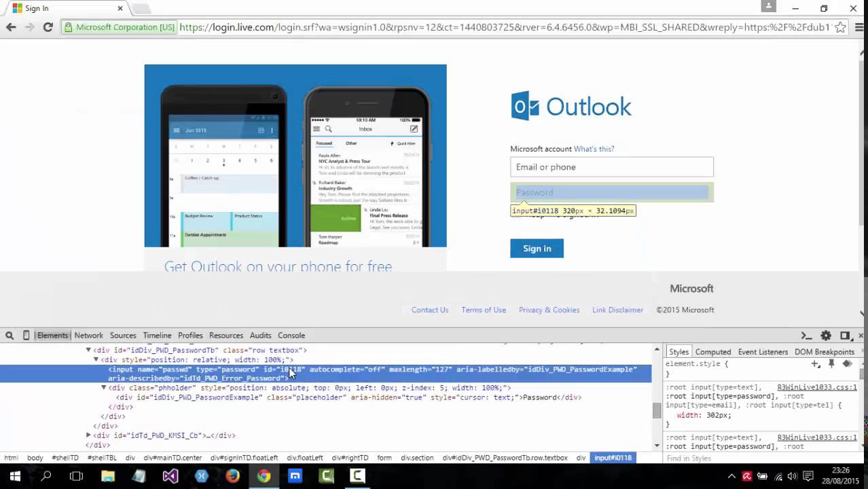The height and width of the screenshot is (489, 868).
Task: Select the form breadcrumb item
Action: click(x=384, y=458)
